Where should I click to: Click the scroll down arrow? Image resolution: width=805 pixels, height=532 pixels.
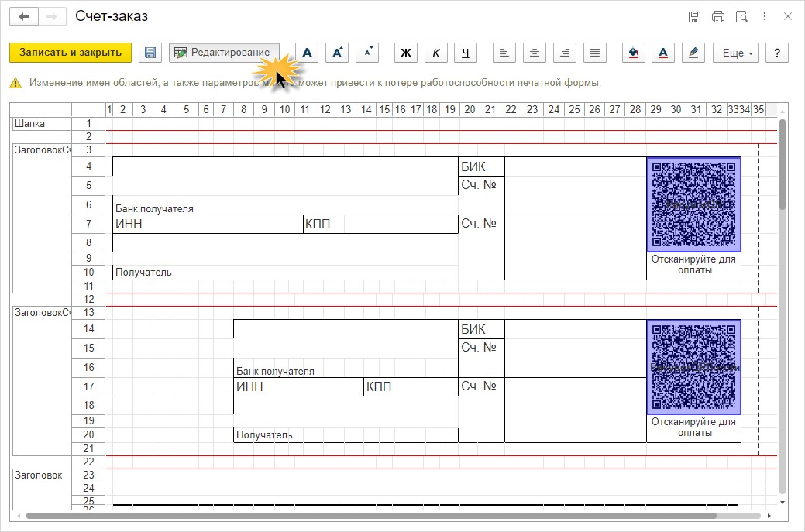pyautogui.click(x=783, y=503)
